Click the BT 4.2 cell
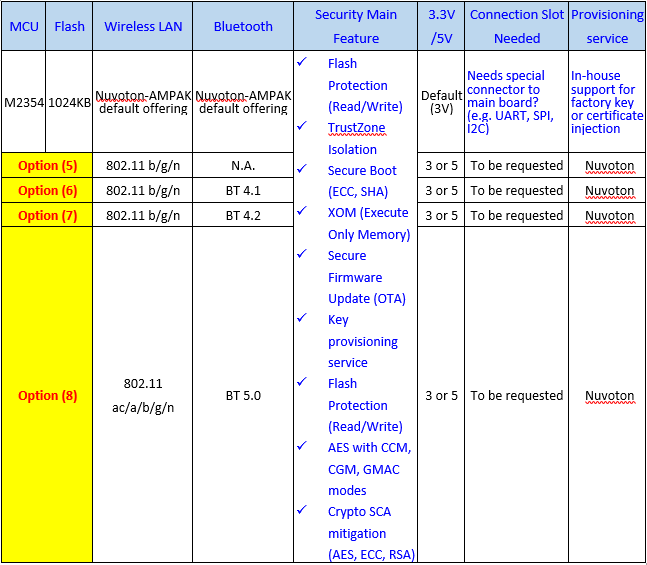Screen dimensions: 647x565 (243, 215)
